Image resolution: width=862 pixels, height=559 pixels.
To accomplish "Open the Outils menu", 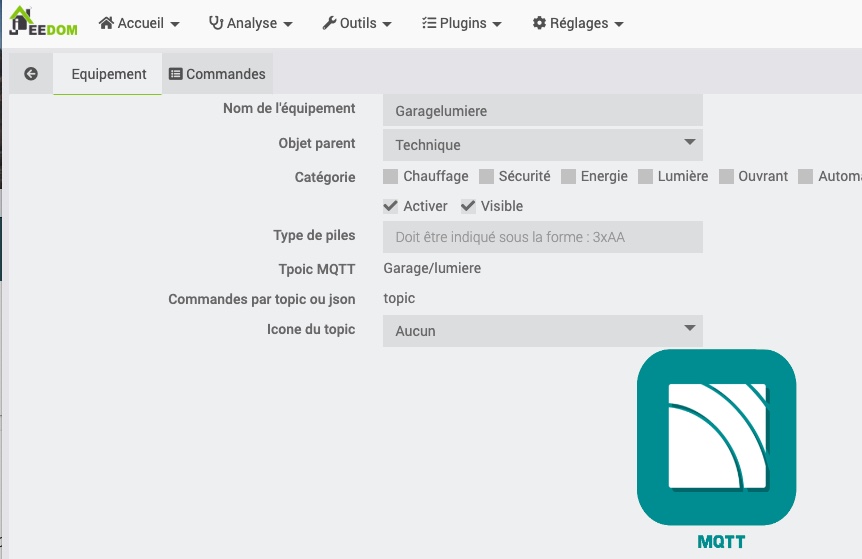I will pyautogui.click(x=357, y=23).
